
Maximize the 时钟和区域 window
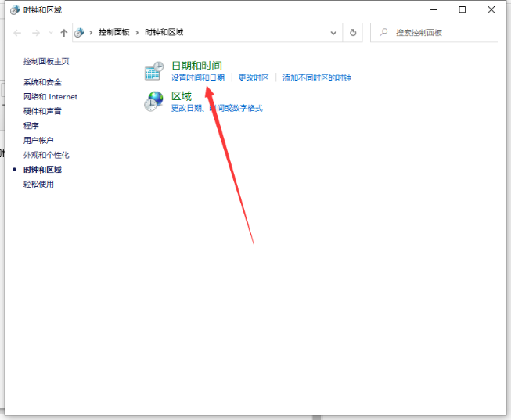[462, 9]
